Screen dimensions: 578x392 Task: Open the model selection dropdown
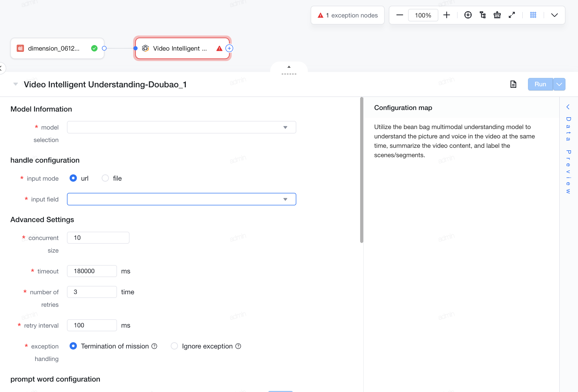point(182,127)
